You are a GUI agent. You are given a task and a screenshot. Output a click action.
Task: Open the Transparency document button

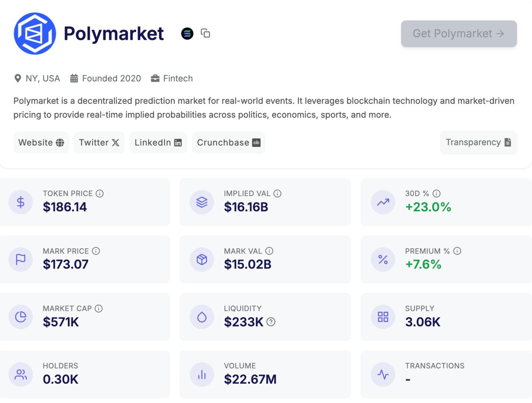[x=478, y=142]
